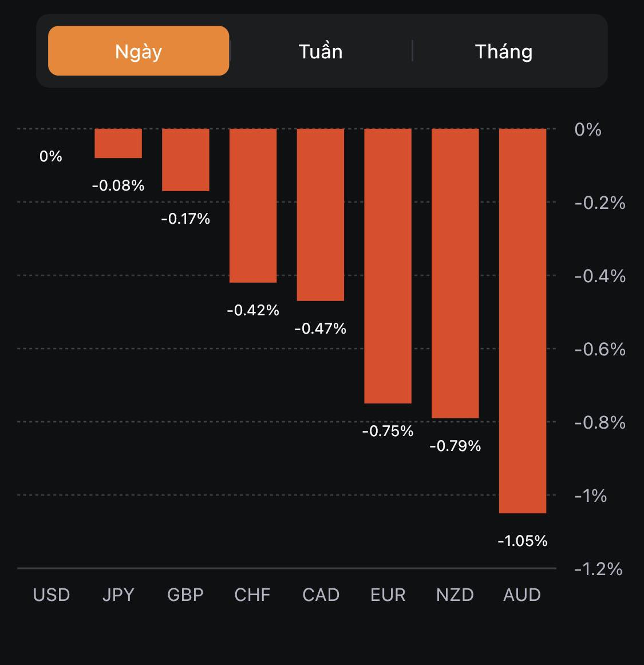The image size is (644, 665).
Task: Select the NZD bar in chart
Action: coord(455,274)
